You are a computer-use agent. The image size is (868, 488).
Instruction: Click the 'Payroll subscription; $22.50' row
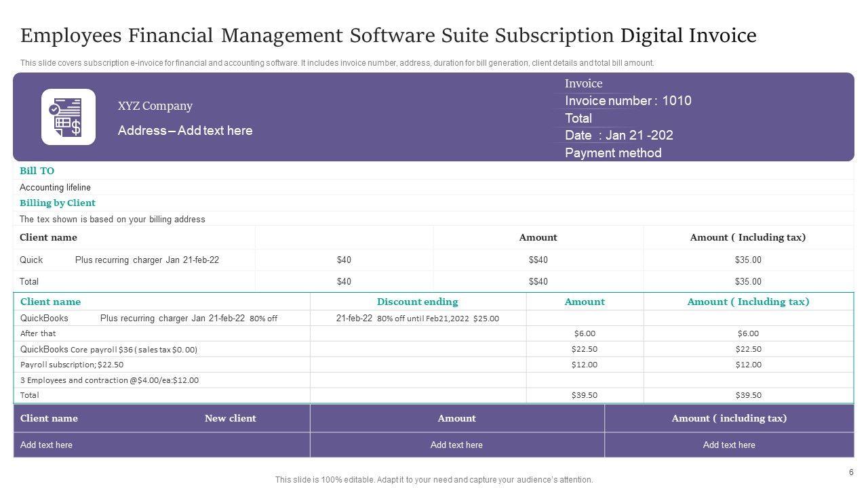(x=72, y=365)
